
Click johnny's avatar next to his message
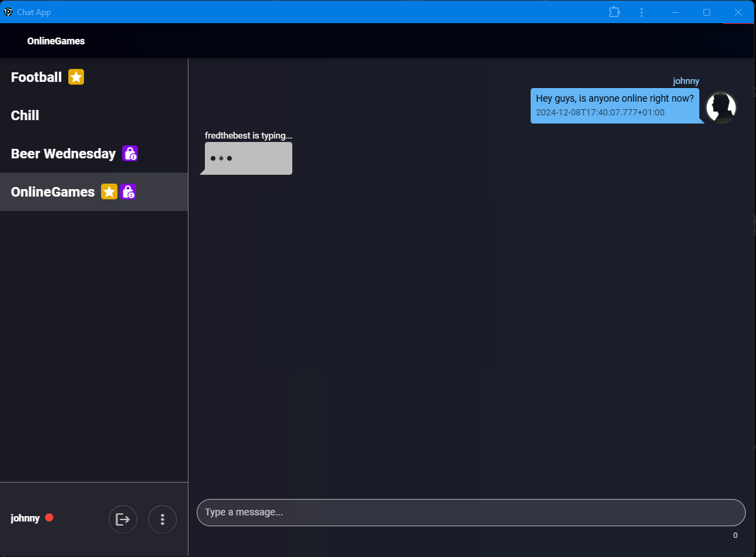[x=720, y=107]
